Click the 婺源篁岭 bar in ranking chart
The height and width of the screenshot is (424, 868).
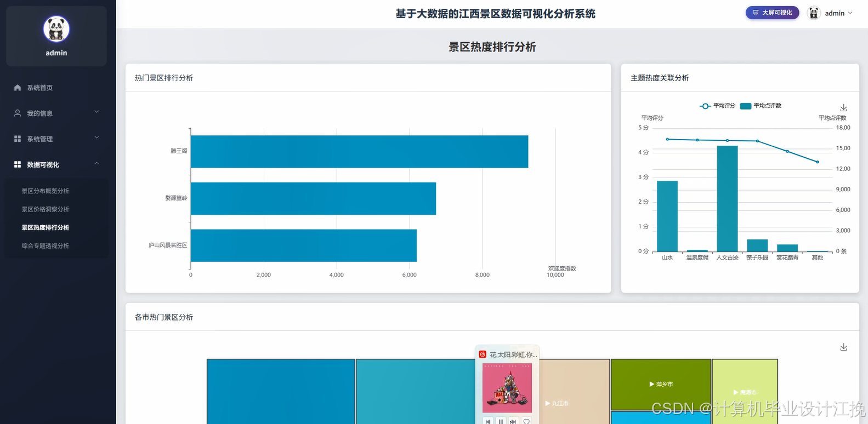[313, 198]
